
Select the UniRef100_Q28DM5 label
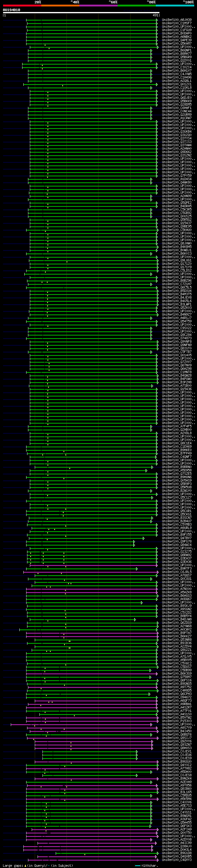(x=177, y=104)
